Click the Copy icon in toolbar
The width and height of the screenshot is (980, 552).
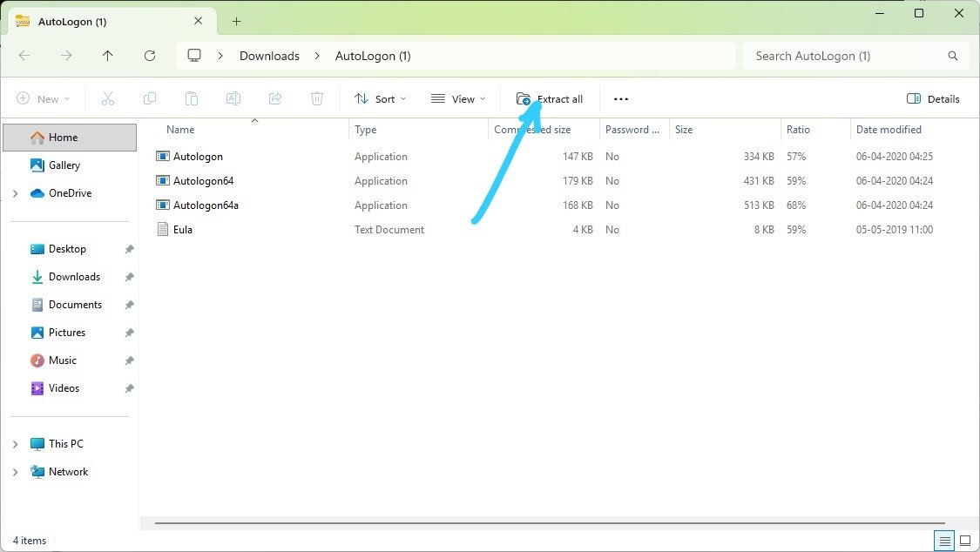pos(150,99)
